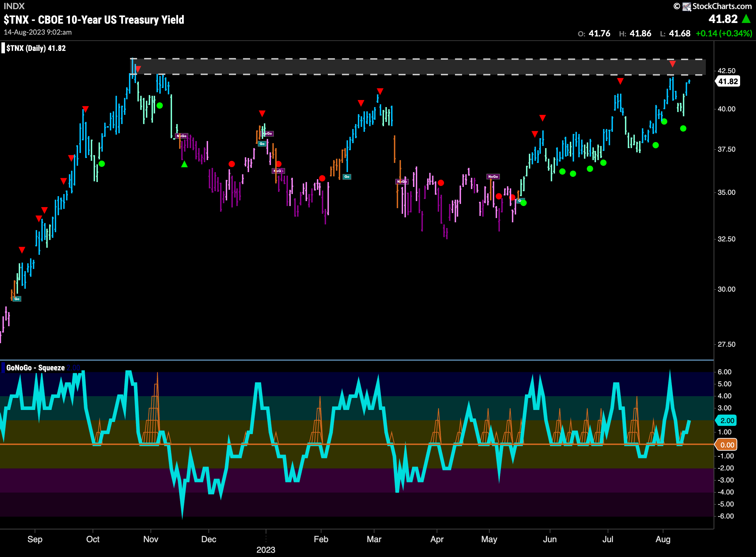Click the Mar label on time axis
This screenshot has height=557, width=756.
tap(374, 539)
